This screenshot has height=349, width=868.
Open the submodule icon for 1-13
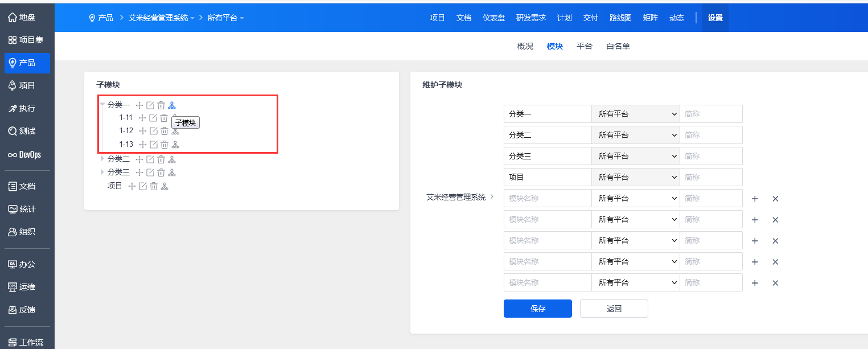[x=175, y=145]
